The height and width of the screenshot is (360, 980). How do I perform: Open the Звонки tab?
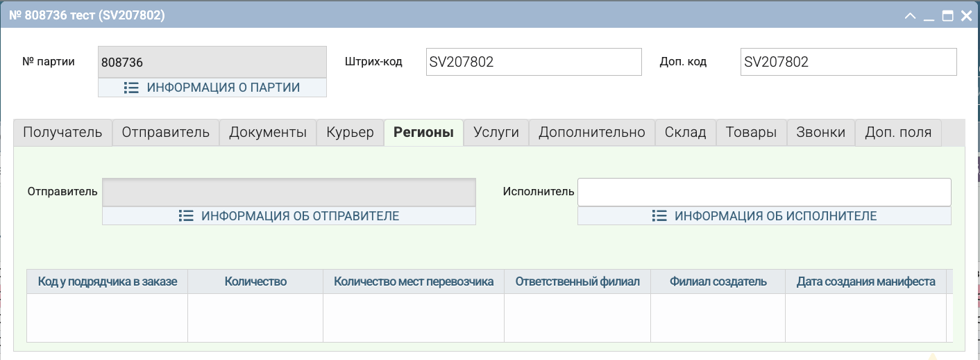click(x=821, y=132)
